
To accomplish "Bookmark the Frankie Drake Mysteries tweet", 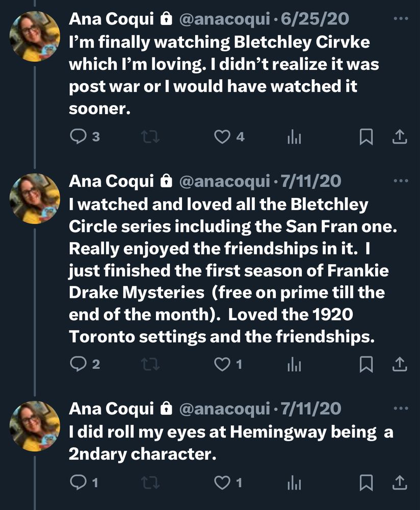I will click(x=366, y=364).
